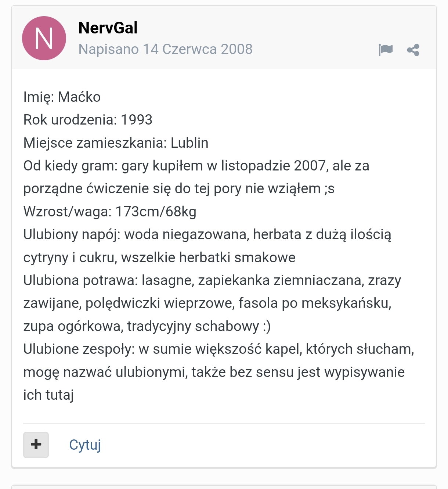Click the line starting 'Od kiedy gram'
Image resolution: width=448 pixels, height=489 pixels.
pos(196,166)
